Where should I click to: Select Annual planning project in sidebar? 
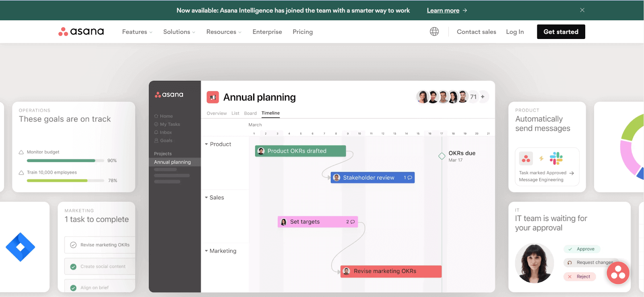pyautogui.click(x=175, y=162)
